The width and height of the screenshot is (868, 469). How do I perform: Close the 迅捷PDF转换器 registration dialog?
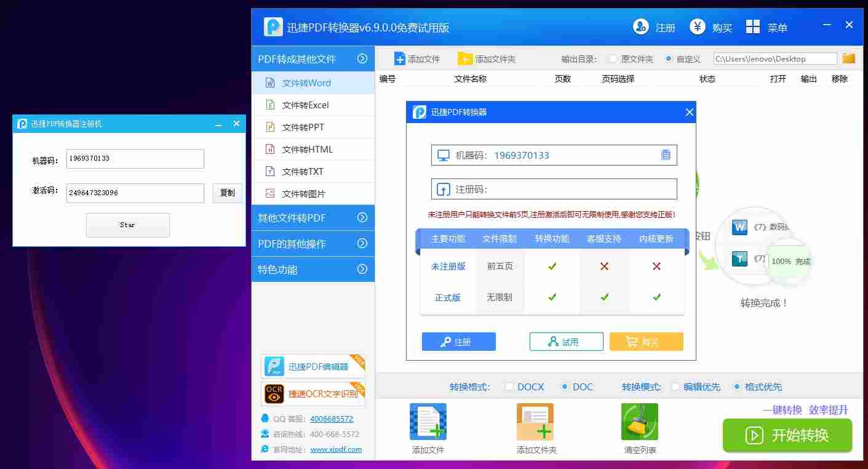(x=689, y=112)
